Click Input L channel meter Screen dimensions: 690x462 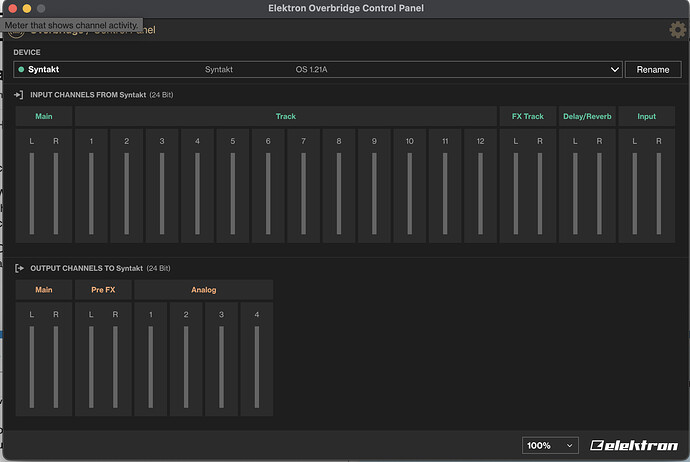pyautogui.click(x=635, y=194)
